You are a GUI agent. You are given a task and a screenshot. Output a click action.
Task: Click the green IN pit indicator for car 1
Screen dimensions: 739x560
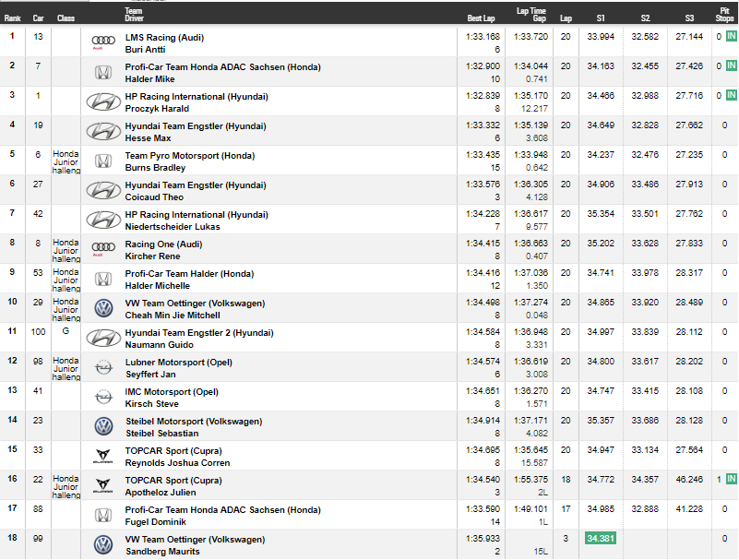pyautogui.click(x=731, y=95)
